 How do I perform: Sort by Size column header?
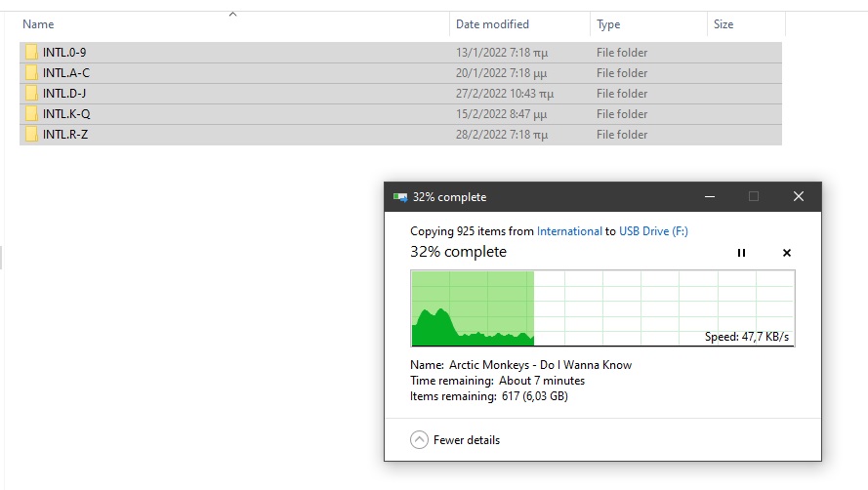point(723,24)
